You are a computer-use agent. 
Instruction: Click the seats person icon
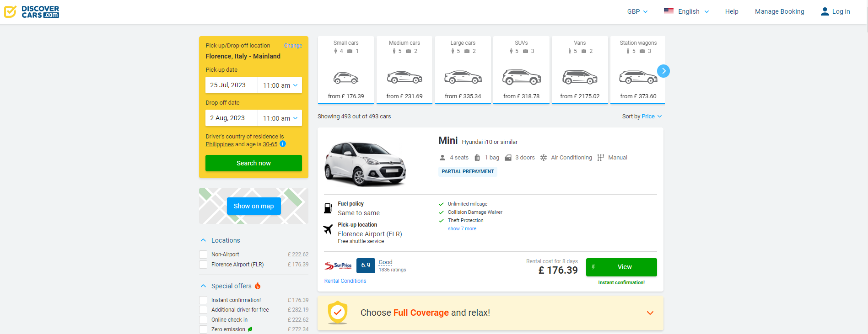(442, 158)
